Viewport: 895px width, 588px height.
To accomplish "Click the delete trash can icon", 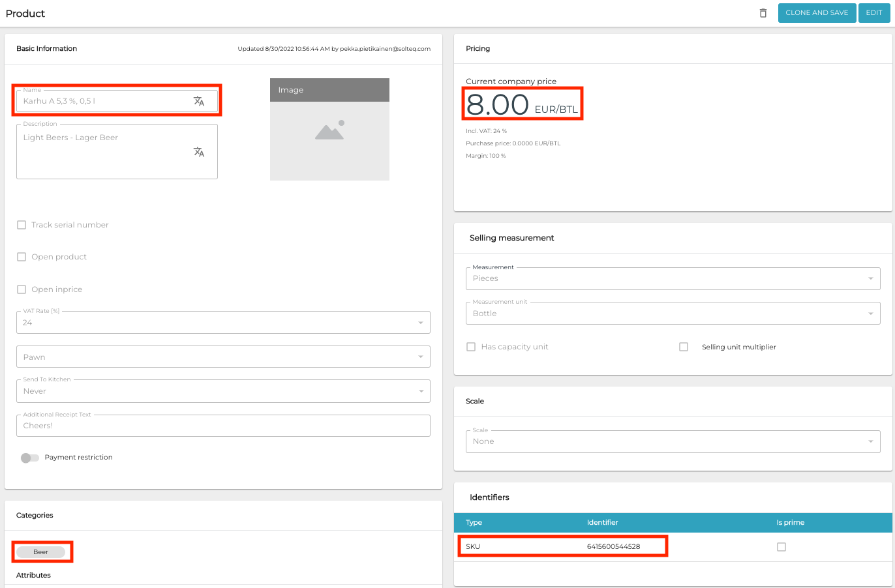I will [x=763, y=13].
